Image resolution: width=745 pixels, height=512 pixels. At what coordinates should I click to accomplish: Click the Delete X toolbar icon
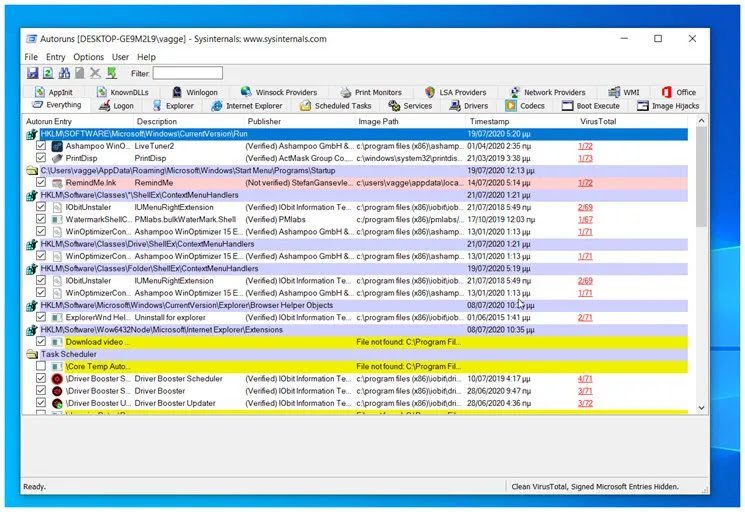click(96, 73)
